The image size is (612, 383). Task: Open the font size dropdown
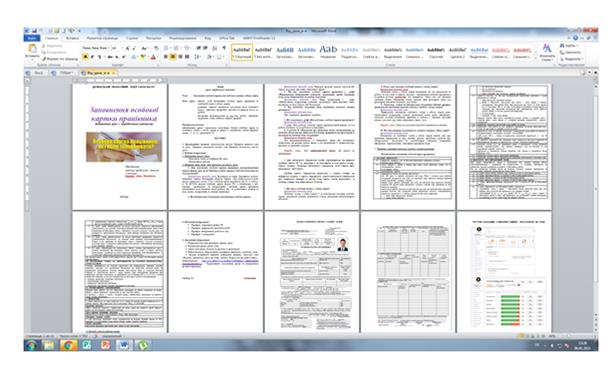116,48
